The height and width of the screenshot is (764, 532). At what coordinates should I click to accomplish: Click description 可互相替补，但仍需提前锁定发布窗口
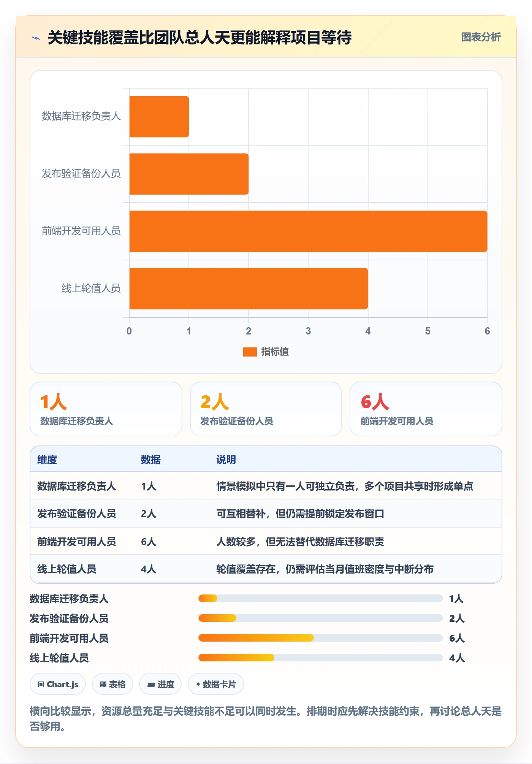click(300, 514)
